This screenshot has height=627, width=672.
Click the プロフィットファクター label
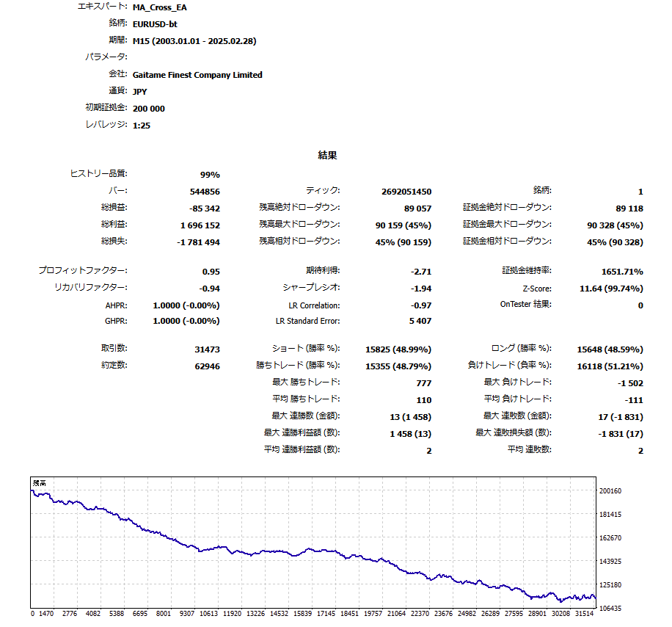point(83,270)
